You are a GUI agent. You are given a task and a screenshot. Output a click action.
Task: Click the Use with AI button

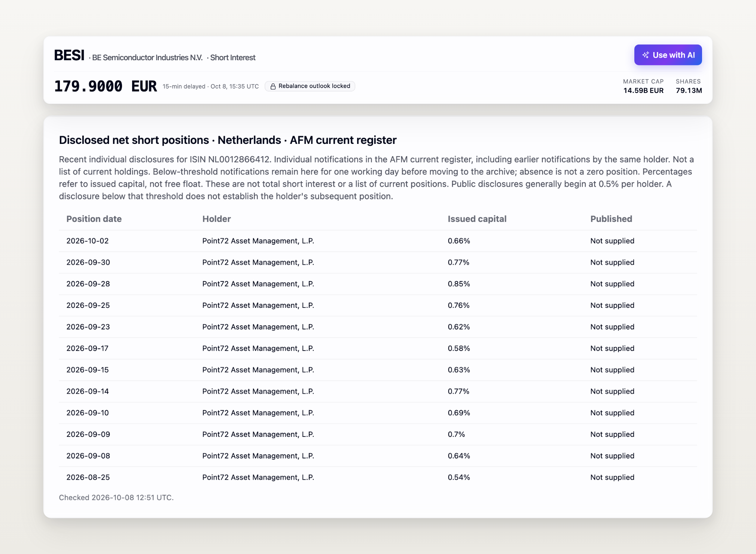click(x=668, y=55)
